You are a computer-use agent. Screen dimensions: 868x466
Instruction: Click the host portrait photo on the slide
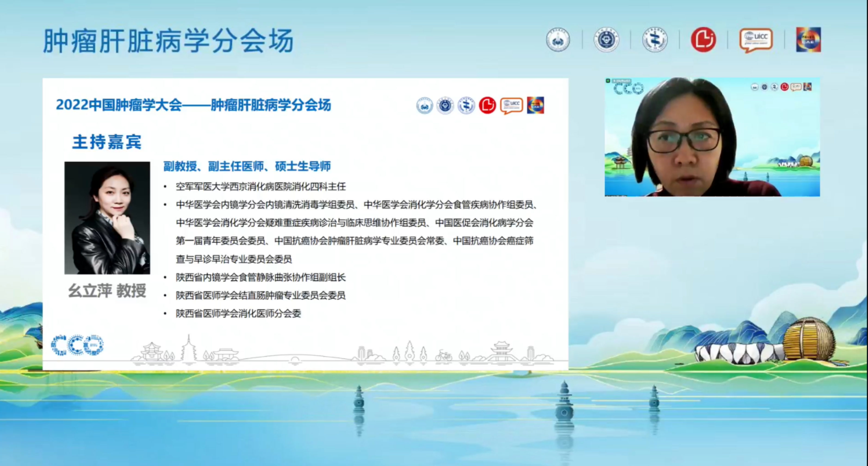[x=107, y=217]
